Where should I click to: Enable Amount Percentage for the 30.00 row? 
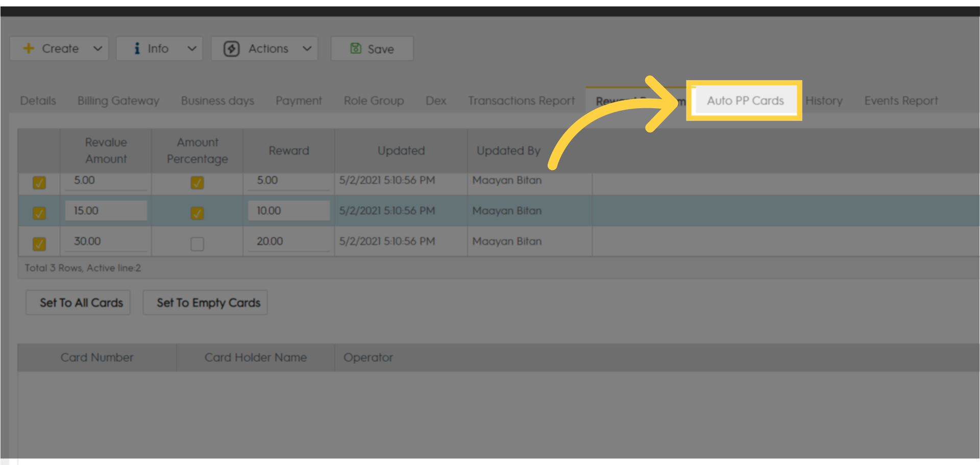pos(197,243)
